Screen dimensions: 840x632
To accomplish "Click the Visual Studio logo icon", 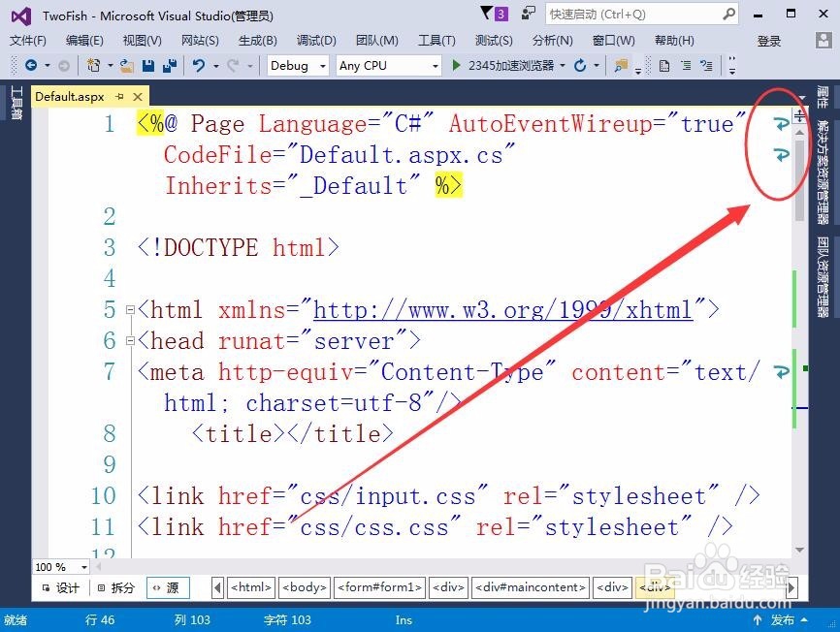I will [21, 16].
